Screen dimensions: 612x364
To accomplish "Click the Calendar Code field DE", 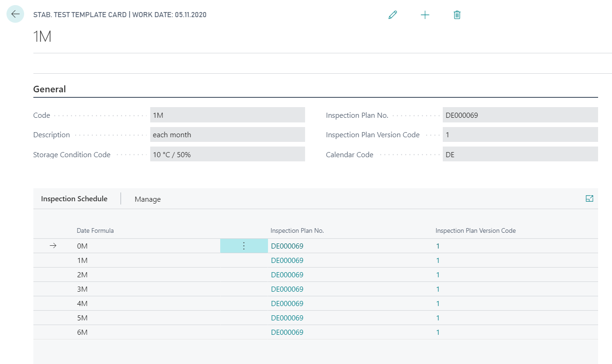I will point(520,154).
